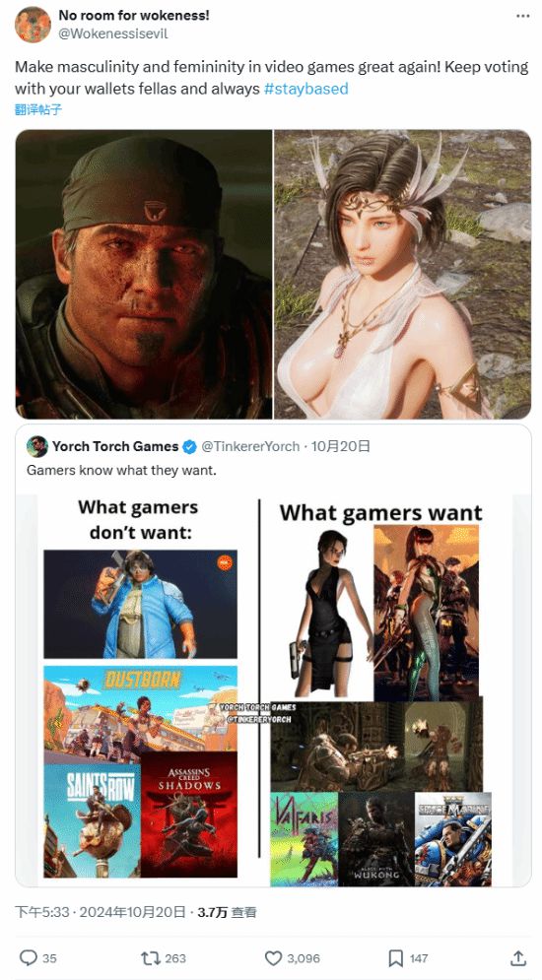Bookmark the post using bookmark icon

pyautogui.click(x=396, y=957)
